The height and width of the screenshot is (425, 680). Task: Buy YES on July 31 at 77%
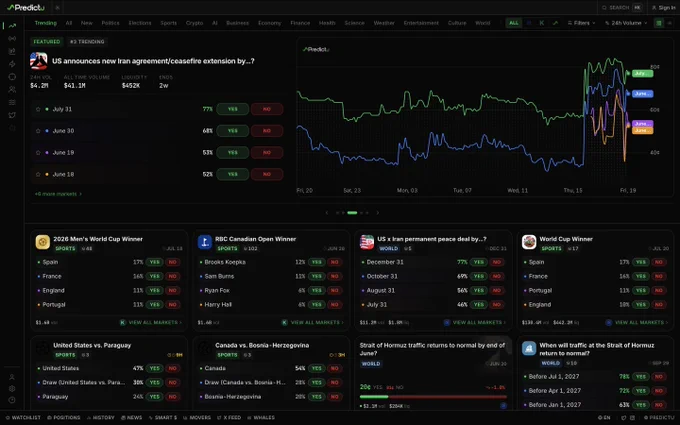(x=233, y=109)
